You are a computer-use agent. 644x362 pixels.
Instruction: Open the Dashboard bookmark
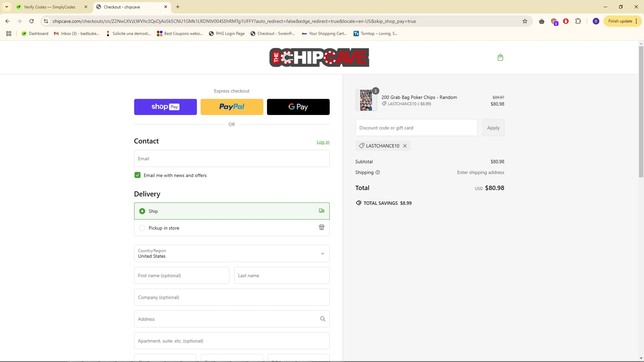tap(35, 33)
